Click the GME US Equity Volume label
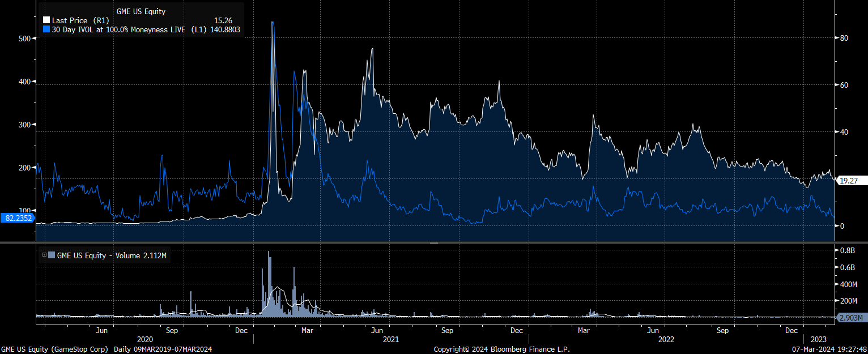The width and height of the screenshot is (868, 354). point(112,255)
